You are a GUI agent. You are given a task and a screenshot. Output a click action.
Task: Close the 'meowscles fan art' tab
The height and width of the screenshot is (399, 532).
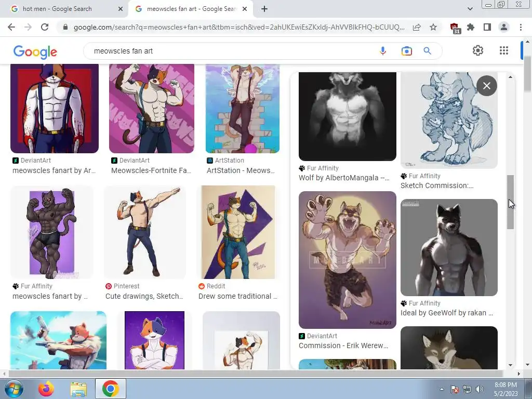(245, 9)
